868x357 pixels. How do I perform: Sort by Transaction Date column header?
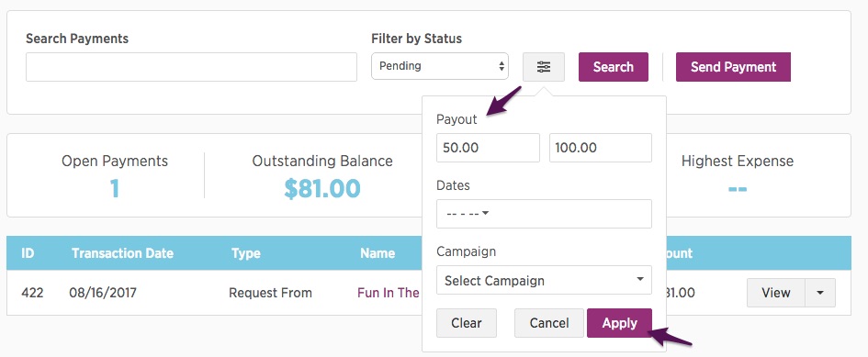pyautogui.click(x=122, y=253)
